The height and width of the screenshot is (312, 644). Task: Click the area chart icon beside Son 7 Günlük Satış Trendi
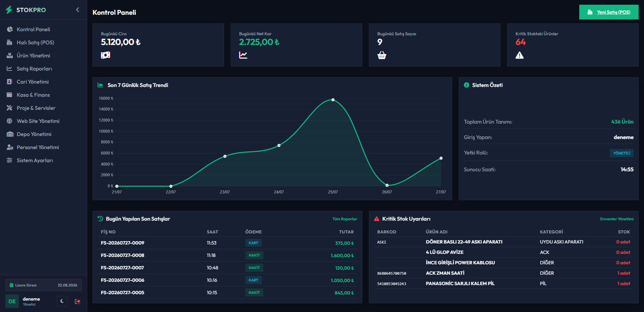point(100,85)
